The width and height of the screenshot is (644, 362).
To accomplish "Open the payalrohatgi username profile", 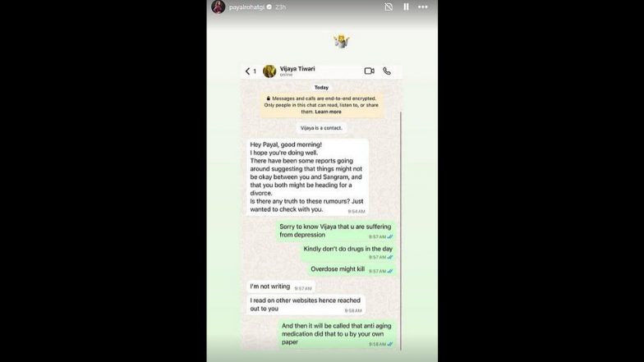I will pyautogui.click(x=246, y=7).
